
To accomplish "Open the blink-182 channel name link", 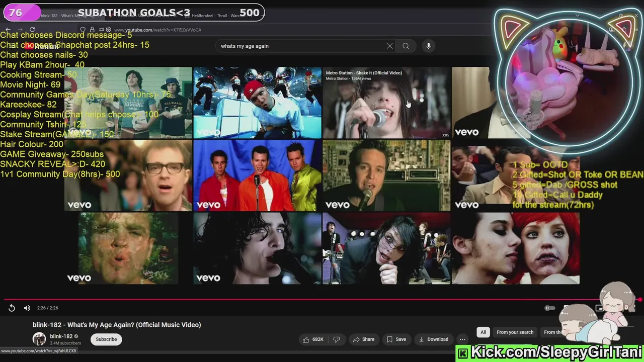I will click(61, 336).
